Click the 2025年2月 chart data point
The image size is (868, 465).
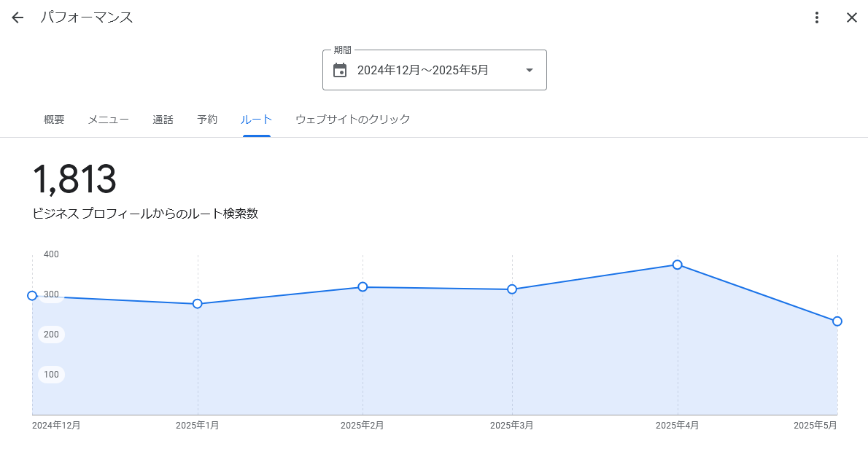[x=363, y=286]
